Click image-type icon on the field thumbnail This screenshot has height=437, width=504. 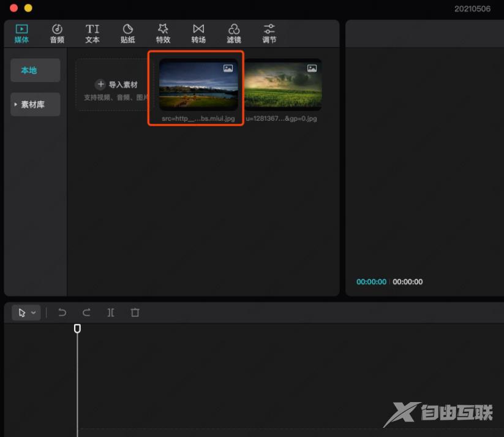[312, 68]
